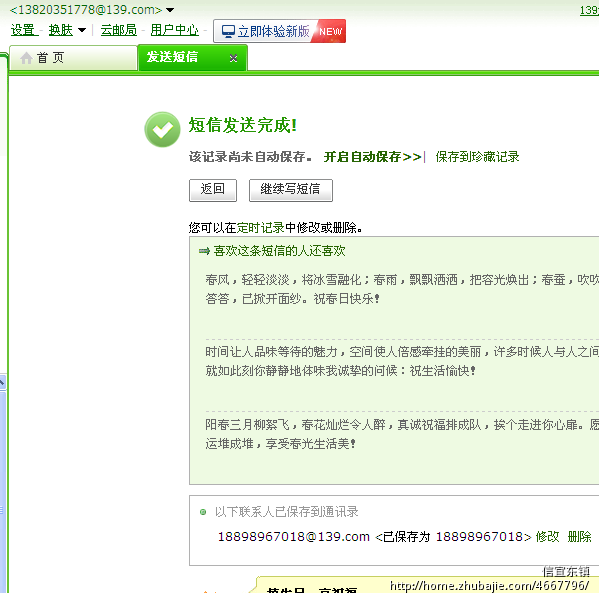Image resolution: width=599 pixels, height=593 pixels.
Task: Click the monitor icon in 立即体验新版
Action: (228, 31)
